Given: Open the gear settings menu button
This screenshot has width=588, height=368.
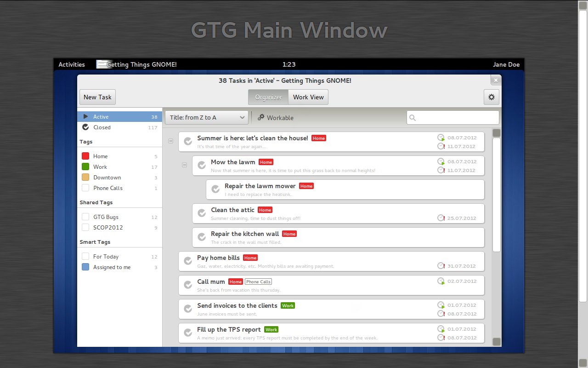Looking at the screenshot, I should click(491, 97).
